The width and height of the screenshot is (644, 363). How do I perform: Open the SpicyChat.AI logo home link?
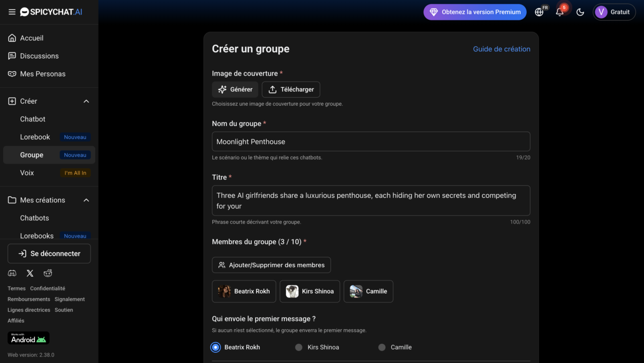pyautogui.click(x=51, y=12)
